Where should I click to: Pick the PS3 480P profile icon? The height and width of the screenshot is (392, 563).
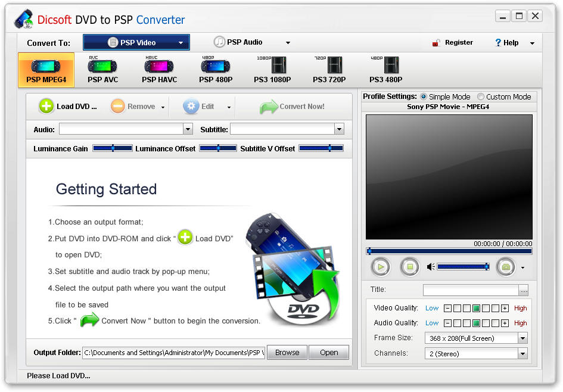point(385,70)
